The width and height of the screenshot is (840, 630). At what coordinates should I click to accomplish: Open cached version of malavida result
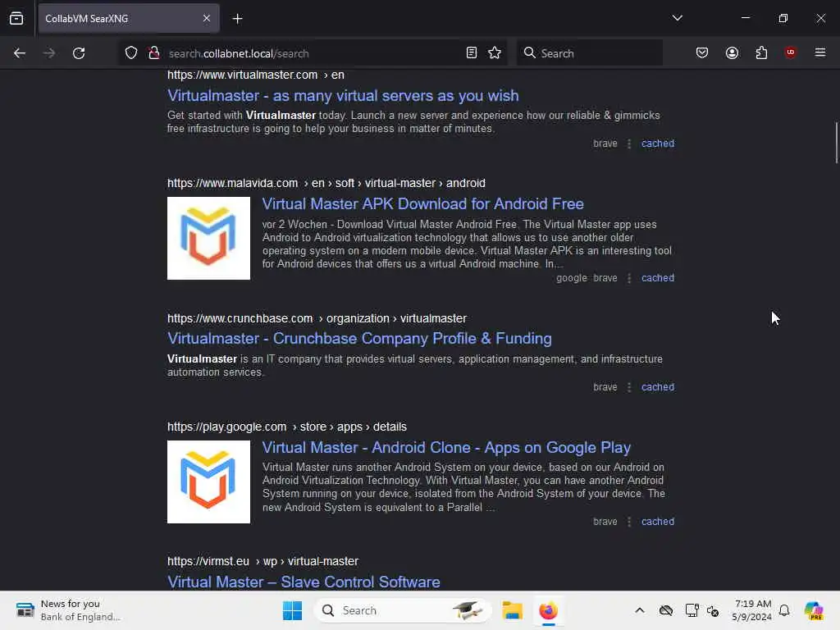(x=658, y=278)
